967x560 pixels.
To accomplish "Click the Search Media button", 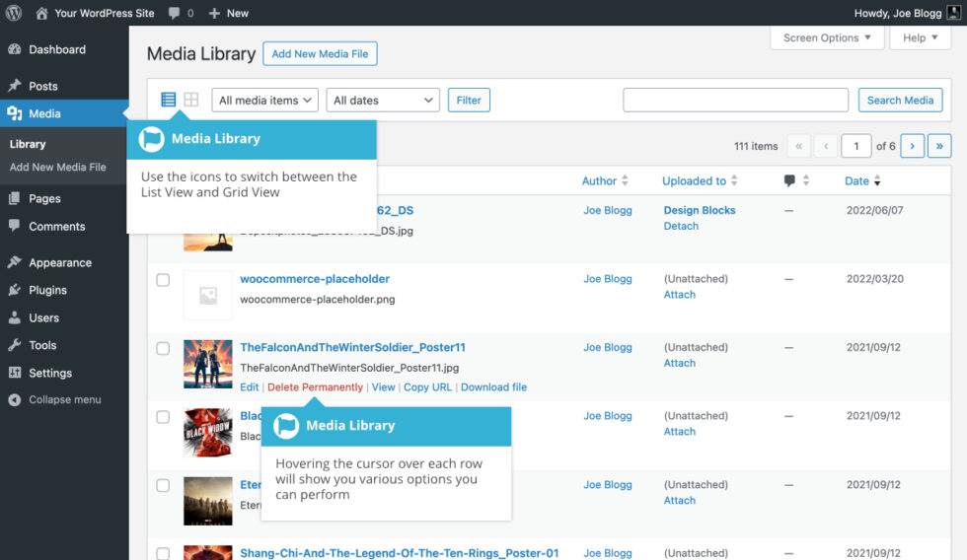I will coord(900,100).
